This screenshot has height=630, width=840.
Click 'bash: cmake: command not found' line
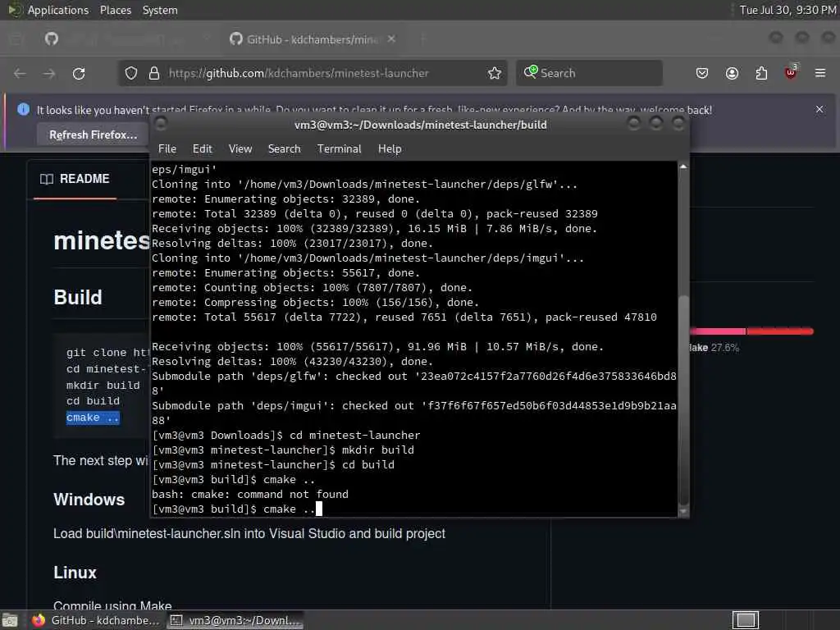[250, 495]
